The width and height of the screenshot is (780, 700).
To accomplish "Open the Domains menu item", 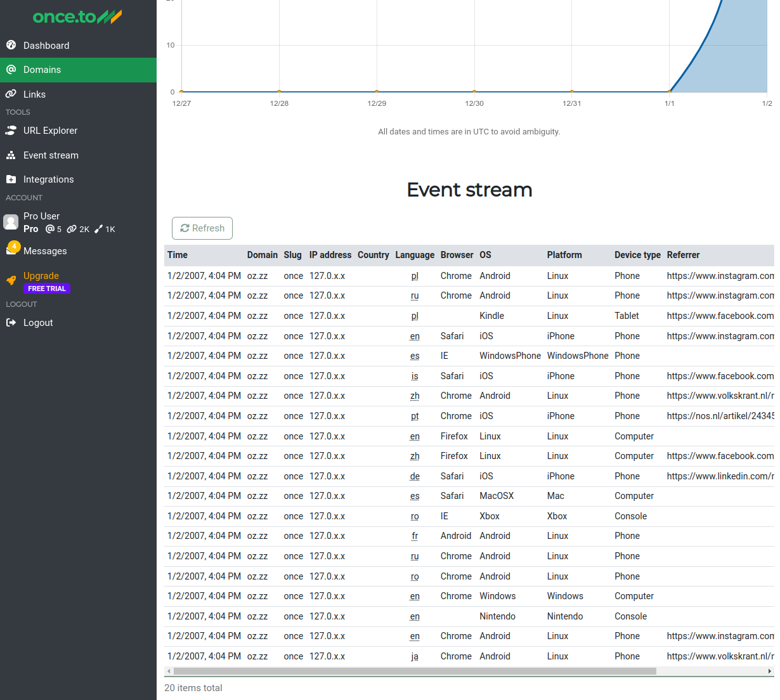I will tap(78, 70).
